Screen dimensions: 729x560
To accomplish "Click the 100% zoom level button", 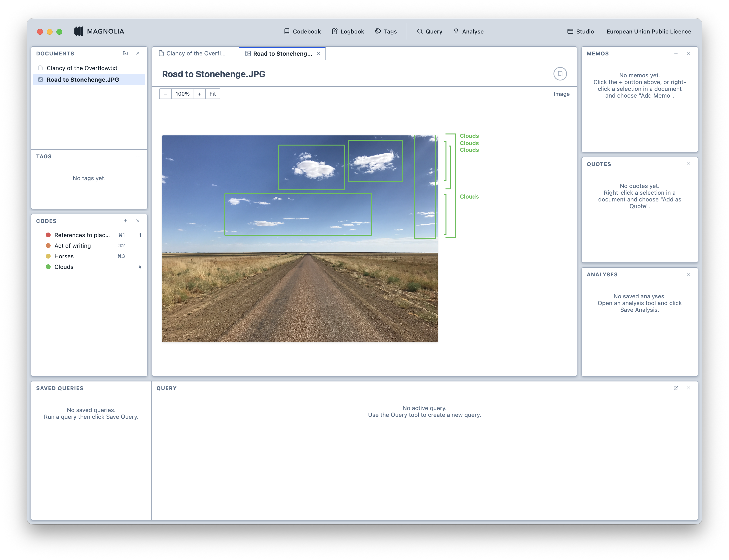I will (182, 94).
